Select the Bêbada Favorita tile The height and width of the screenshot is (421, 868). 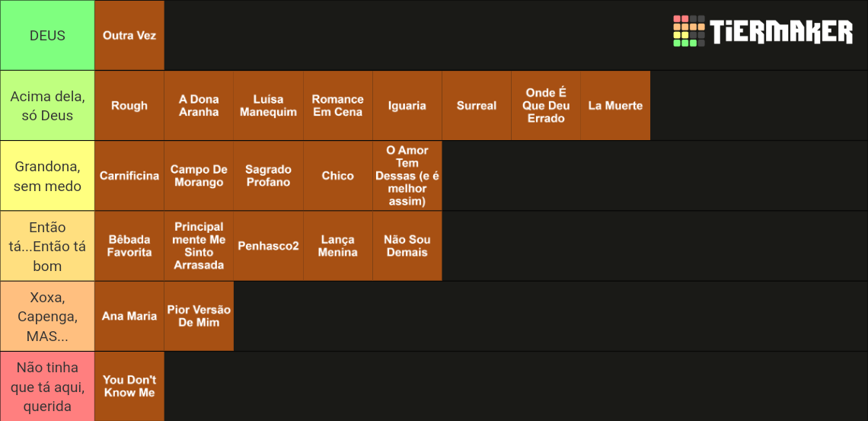[x=129, y=246]
